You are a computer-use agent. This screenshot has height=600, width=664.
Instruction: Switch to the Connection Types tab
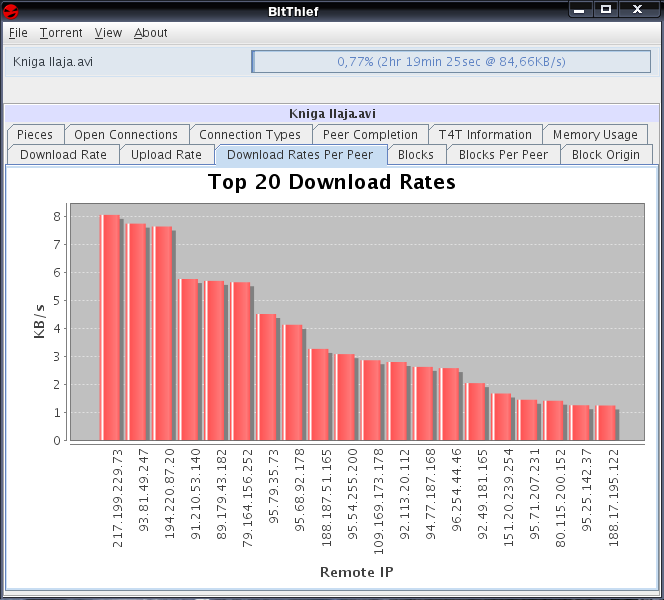click(x=250, y=135)
